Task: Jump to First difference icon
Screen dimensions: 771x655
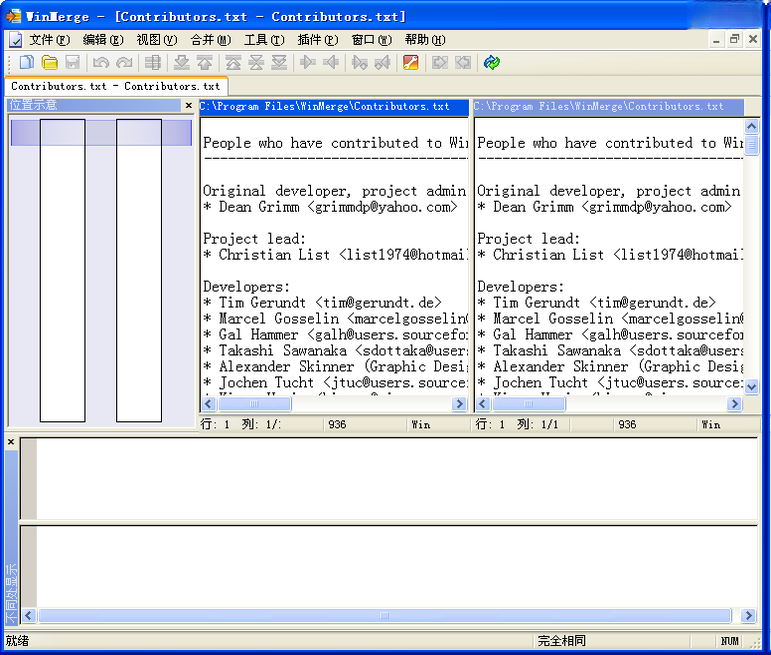Action: pos(233,62)
